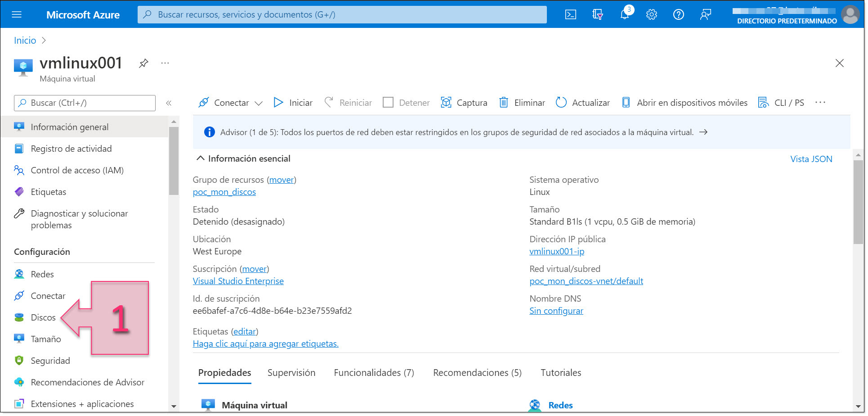Open more actions via the ellipsis toolbar button
868x416 pixels.
(820, 103)
